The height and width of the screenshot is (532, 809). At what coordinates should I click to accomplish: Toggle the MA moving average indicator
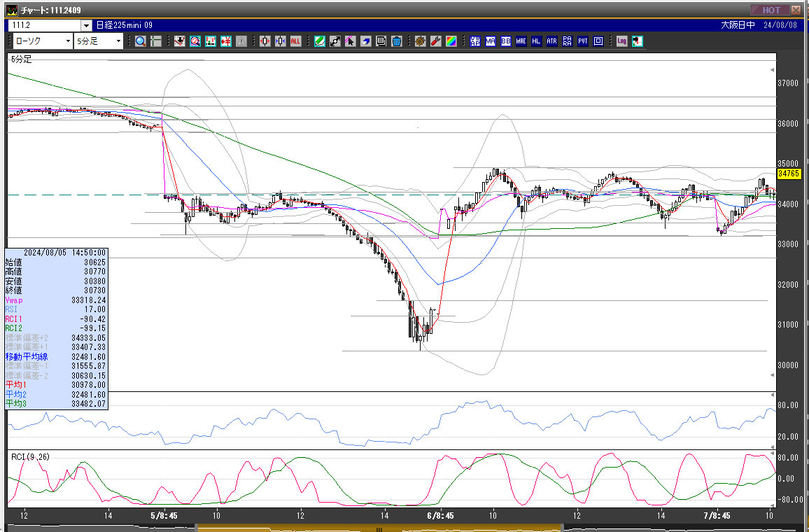click(x=491, y=41)
